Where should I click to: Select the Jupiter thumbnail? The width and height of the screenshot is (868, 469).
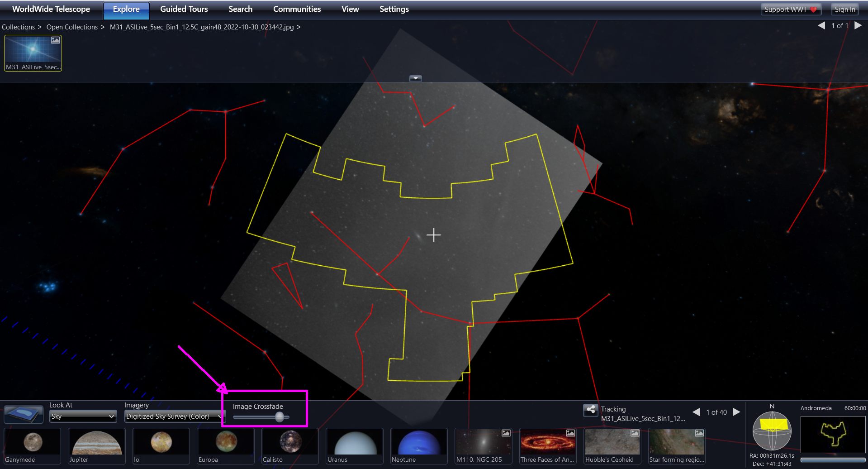click(96, 446)
